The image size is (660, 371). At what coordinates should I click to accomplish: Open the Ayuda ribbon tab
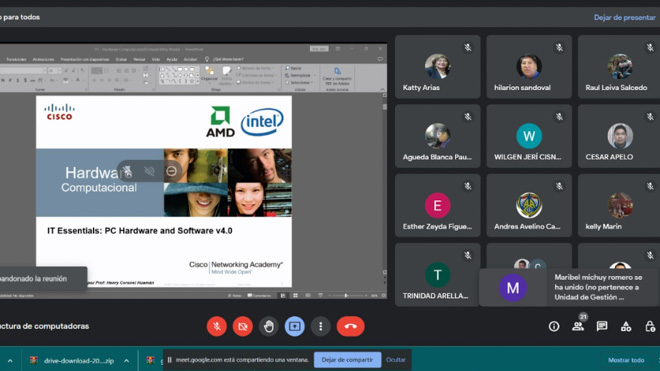[x=172, y=59]
